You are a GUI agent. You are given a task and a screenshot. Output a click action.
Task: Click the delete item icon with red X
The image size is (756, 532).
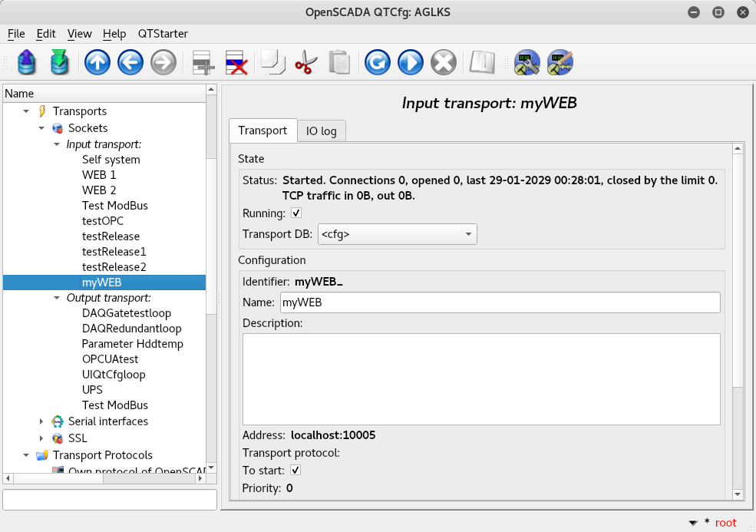(x=236, y=63)
